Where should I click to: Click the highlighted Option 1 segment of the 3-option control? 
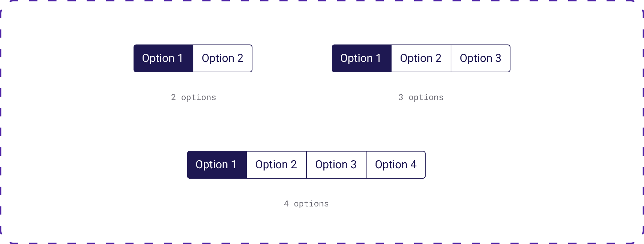(x=361, y=58)
